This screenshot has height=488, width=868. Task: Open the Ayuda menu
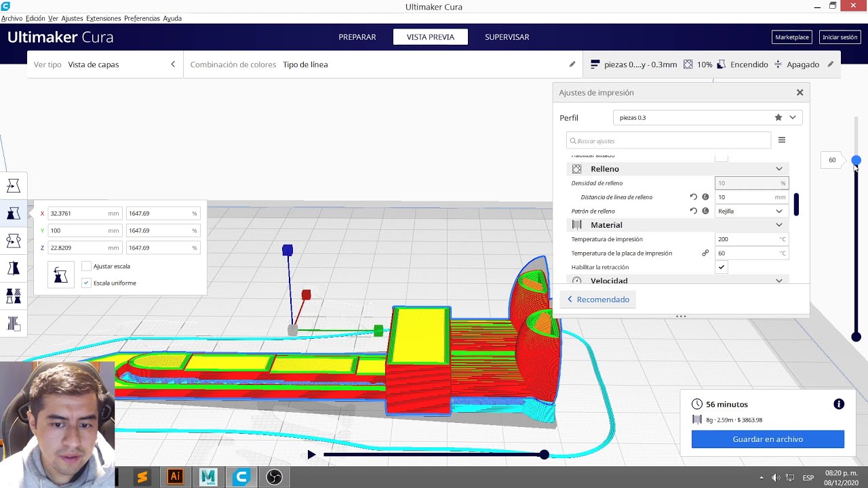172,18
